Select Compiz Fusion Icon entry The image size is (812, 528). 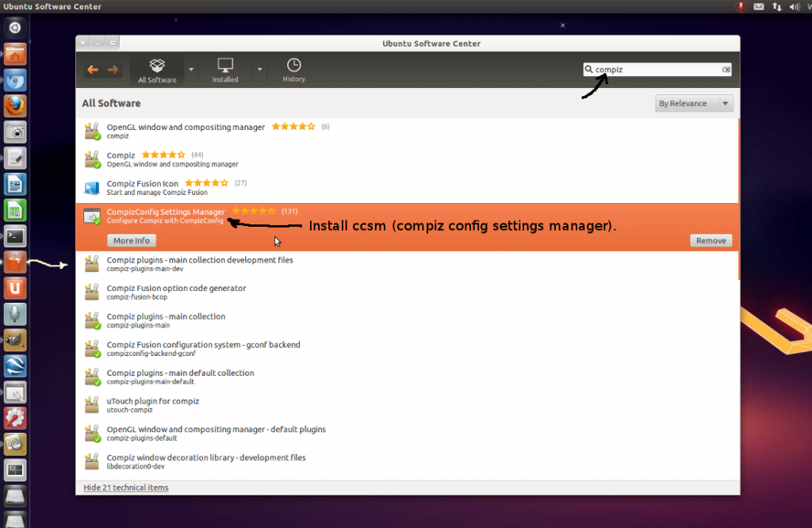coord(407,187)
